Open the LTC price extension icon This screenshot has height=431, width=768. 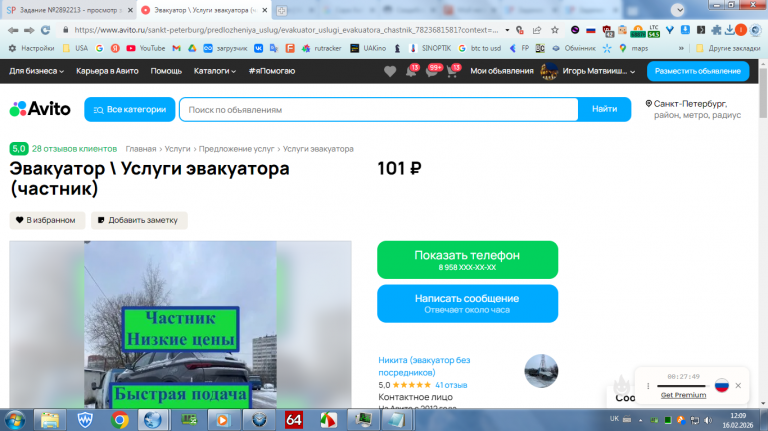[x=653, y=31]
